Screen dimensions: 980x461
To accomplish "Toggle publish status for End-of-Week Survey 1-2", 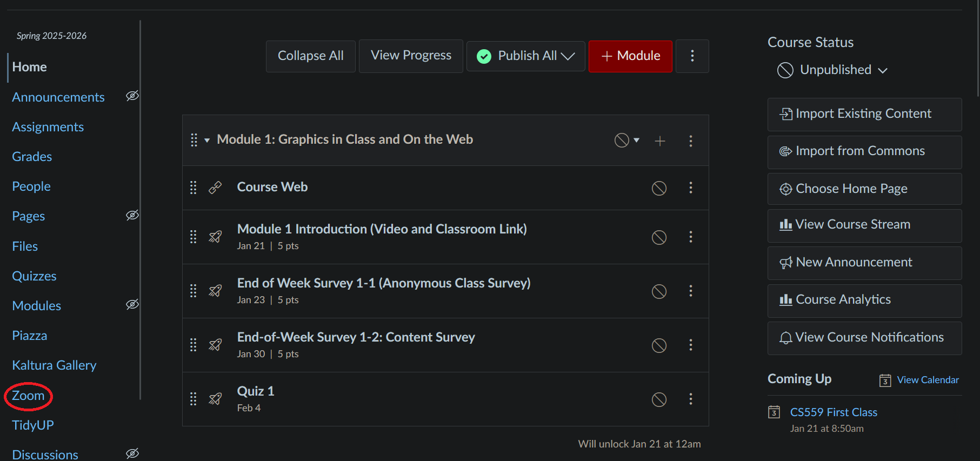I will click(x=659, y=345).
